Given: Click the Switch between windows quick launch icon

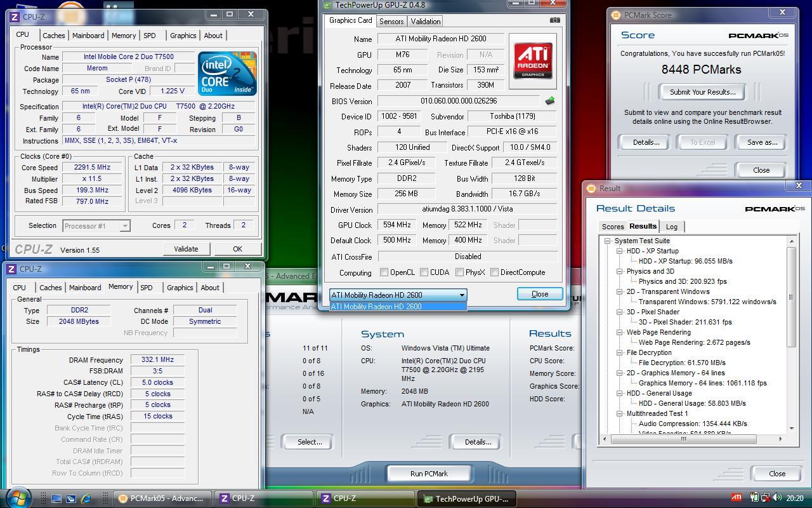Looking at the screenshot, I should [71, 499].
